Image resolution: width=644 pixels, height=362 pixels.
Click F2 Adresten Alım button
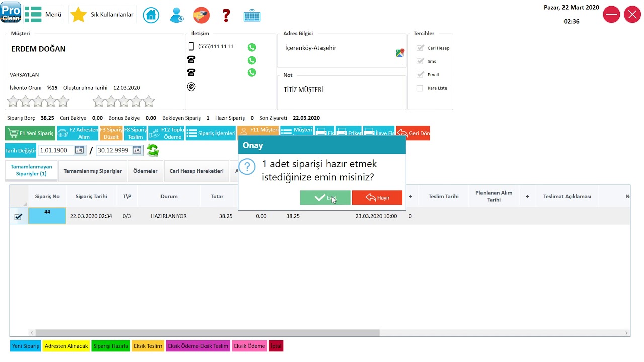coord(77,133)
